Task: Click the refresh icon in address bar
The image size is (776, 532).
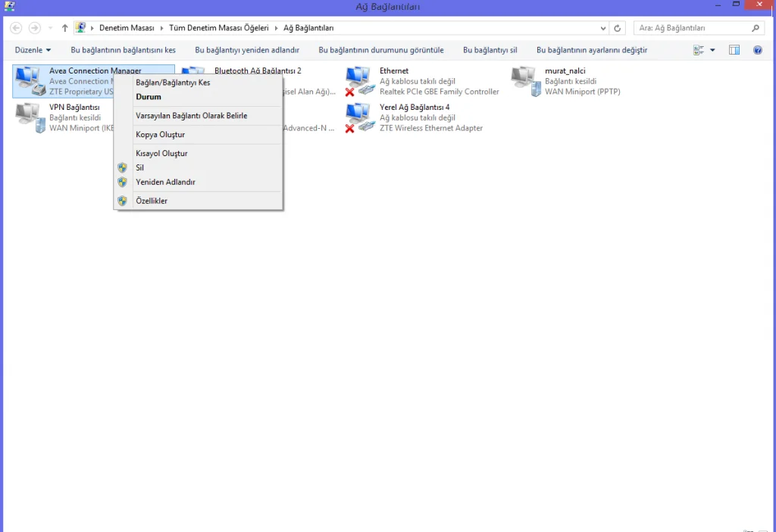Action: [x=618, y=28]
